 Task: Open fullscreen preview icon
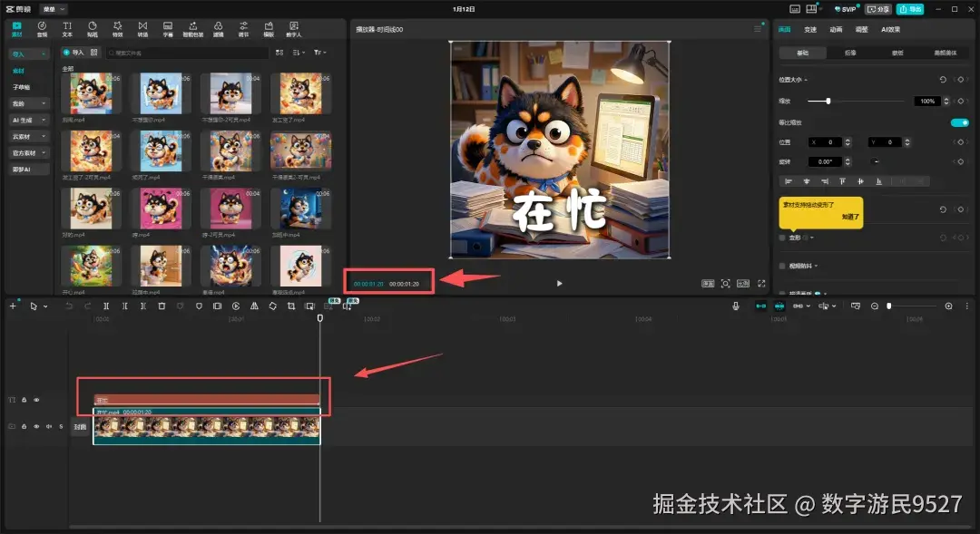coord(761,284)
